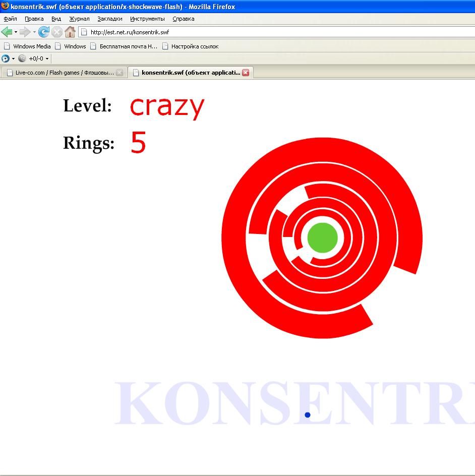This screenshot has height=476, width=475.
Task: Open the Закладки menu
Action: pos(109,19)
